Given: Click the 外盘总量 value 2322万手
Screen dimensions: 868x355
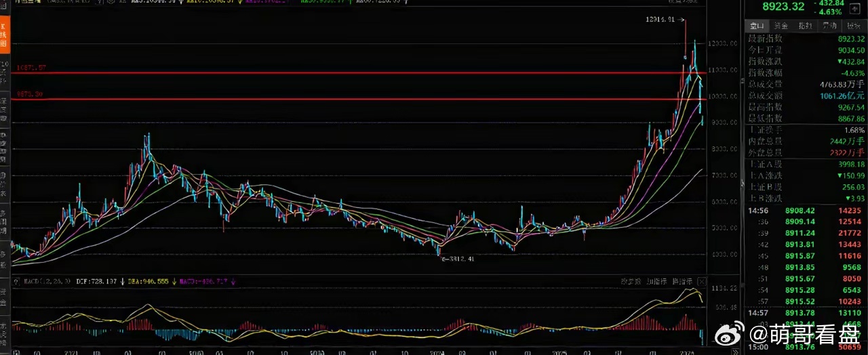Looking at the screenshot, I should coord(847,152).
